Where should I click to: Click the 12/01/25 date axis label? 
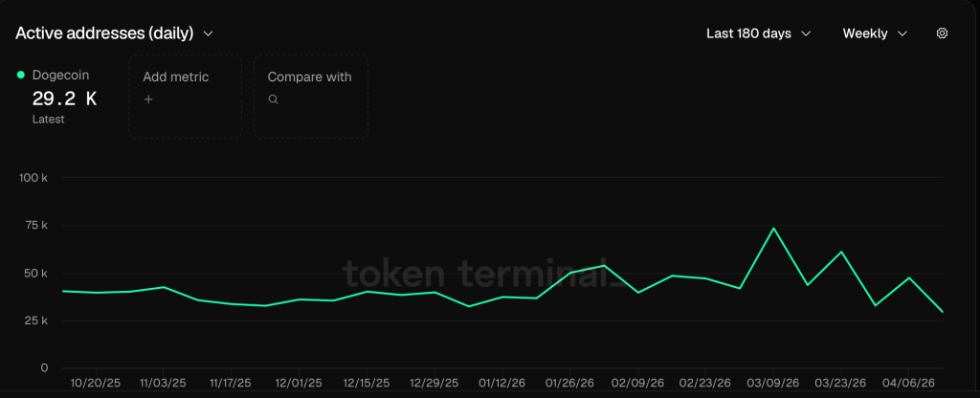(x=299, y=383)
